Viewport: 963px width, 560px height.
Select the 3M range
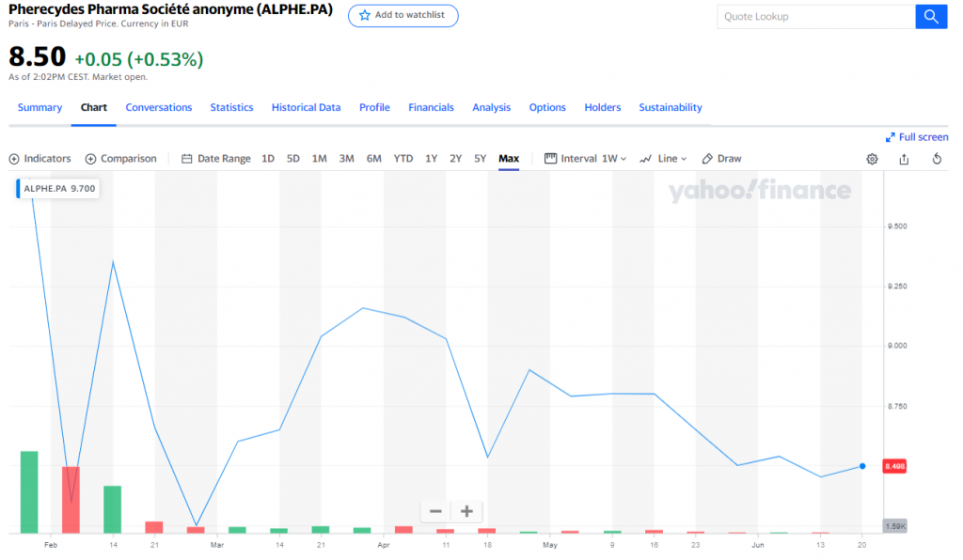pos(346,159)
